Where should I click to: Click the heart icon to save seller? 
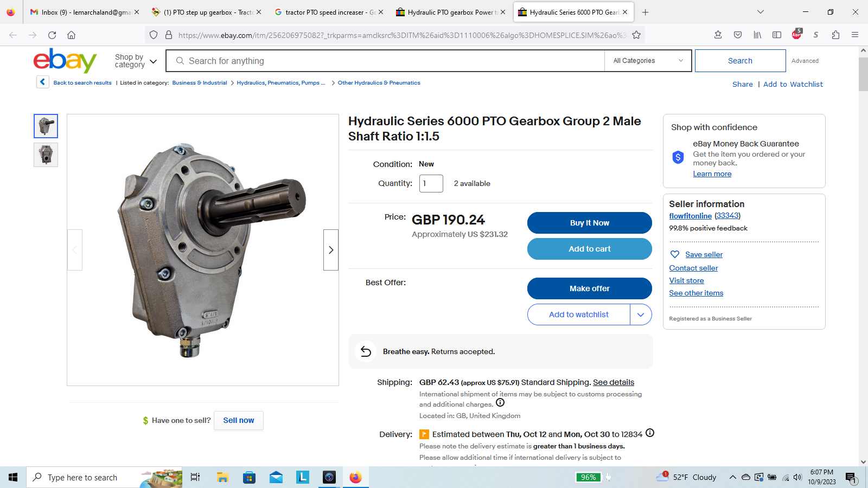(x=675, y=254)
